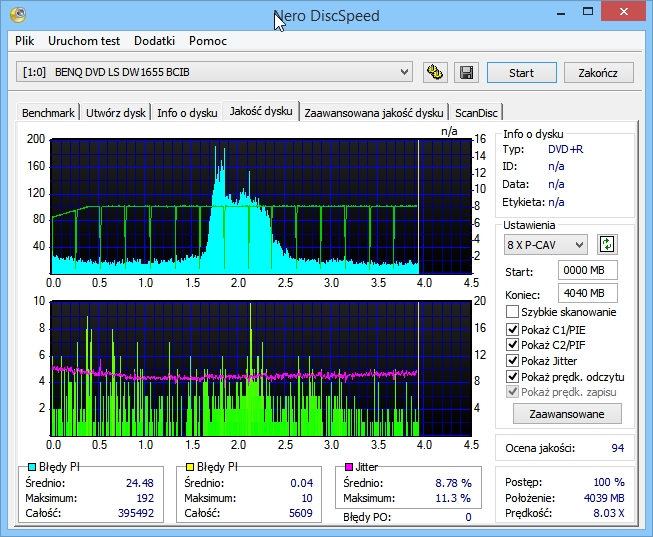Switch to the Info o dysku tab
The height and width of the screenshot is (537, 653).
click(x=187, y=113)
